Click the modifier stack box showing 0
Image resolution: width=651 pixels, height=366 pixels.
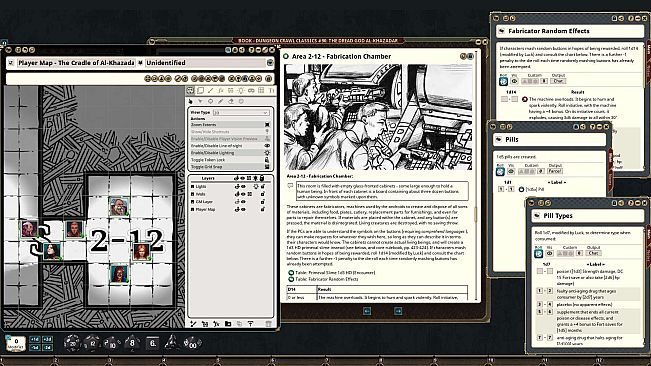[16, 343]
